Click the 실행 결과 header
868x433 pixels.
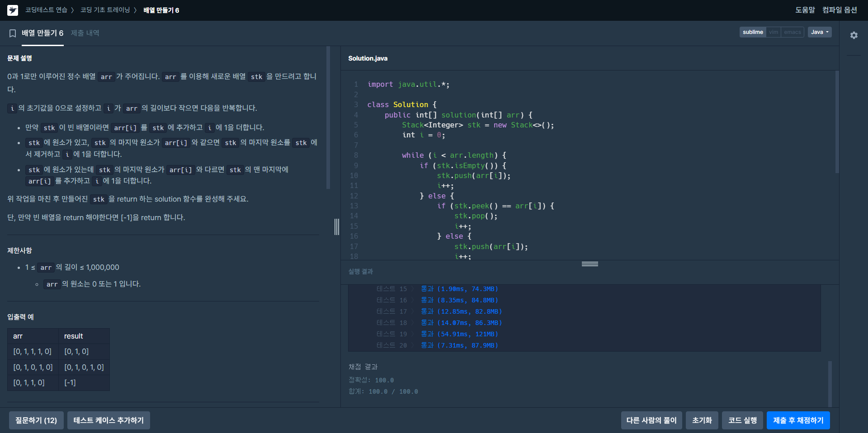(361, 271)
